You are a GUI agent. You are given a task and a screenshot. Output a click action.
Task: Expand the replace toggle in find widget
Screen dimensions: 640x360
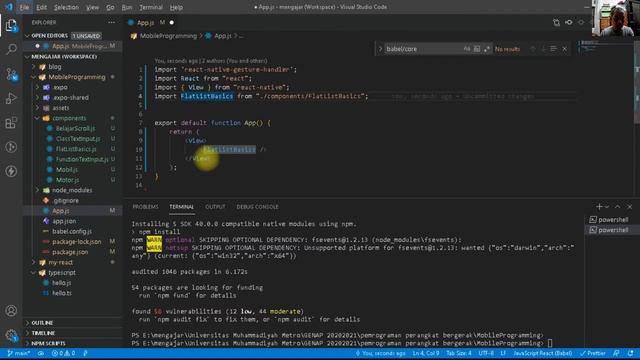point(380,49)
